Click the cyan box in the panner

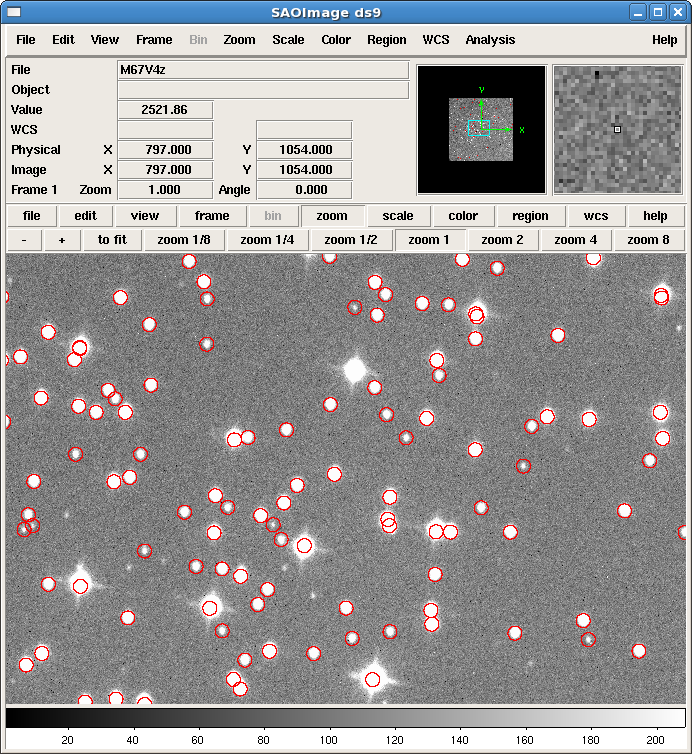click(x=479, y=128)
